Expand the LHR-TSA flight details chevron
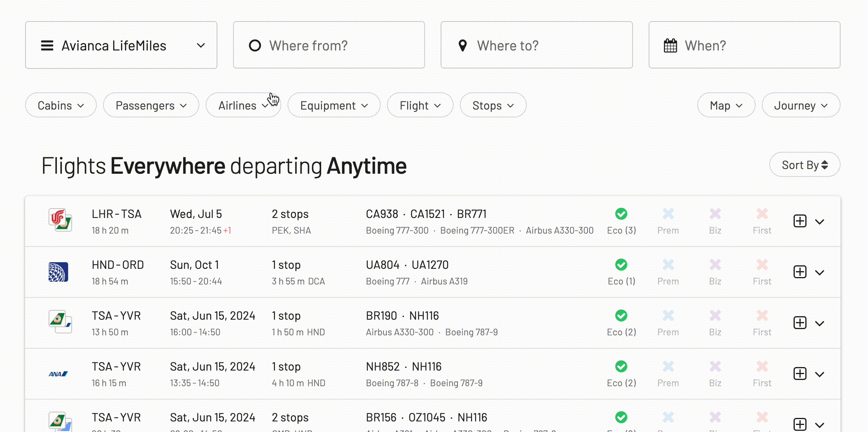Image resolution: width=868 pixels, height=432 pixels. 819,222
